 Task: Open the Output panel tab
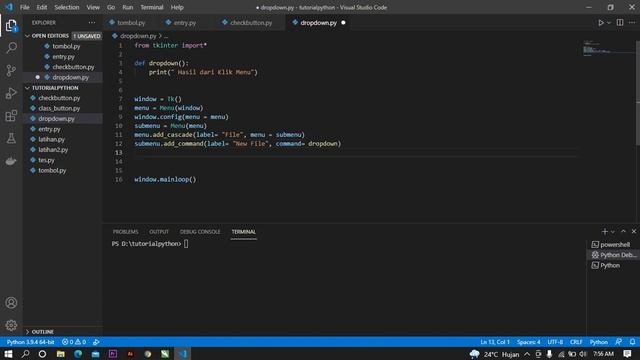pos(159,231)
